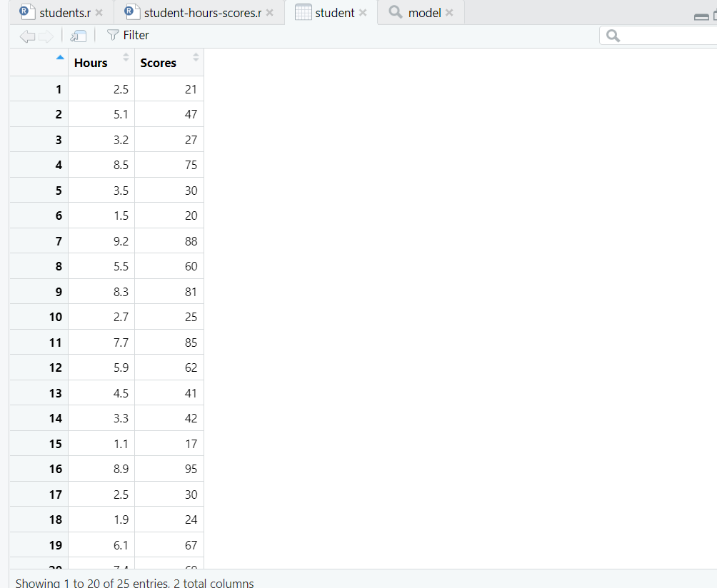Click the R document icon on students.r tab
Screen dimensions: 717x588
[x=26, y=12]
